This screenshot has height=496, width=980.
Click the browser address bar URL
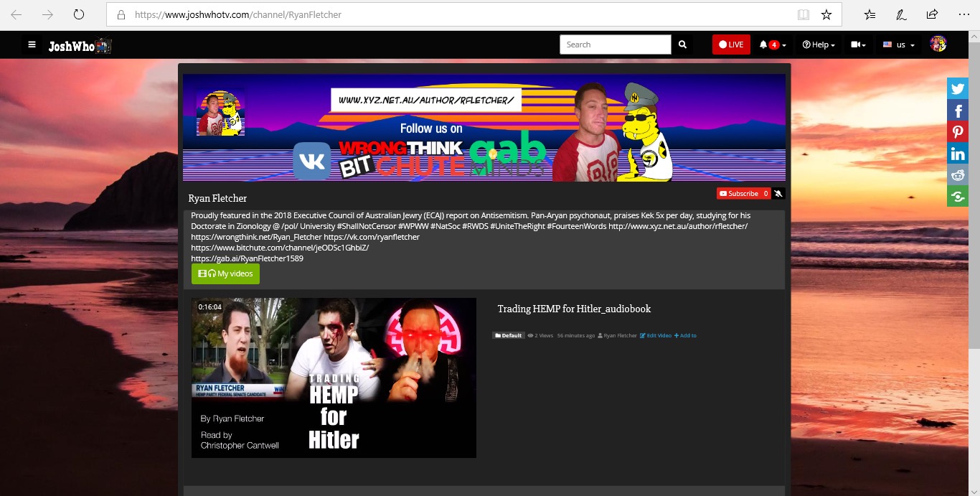(x=238, y=14)
